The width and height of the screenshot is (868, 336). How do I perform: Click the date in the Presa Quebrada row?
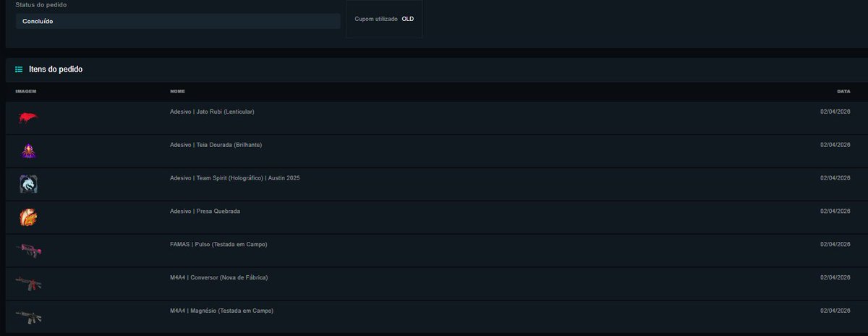point(835,211)
